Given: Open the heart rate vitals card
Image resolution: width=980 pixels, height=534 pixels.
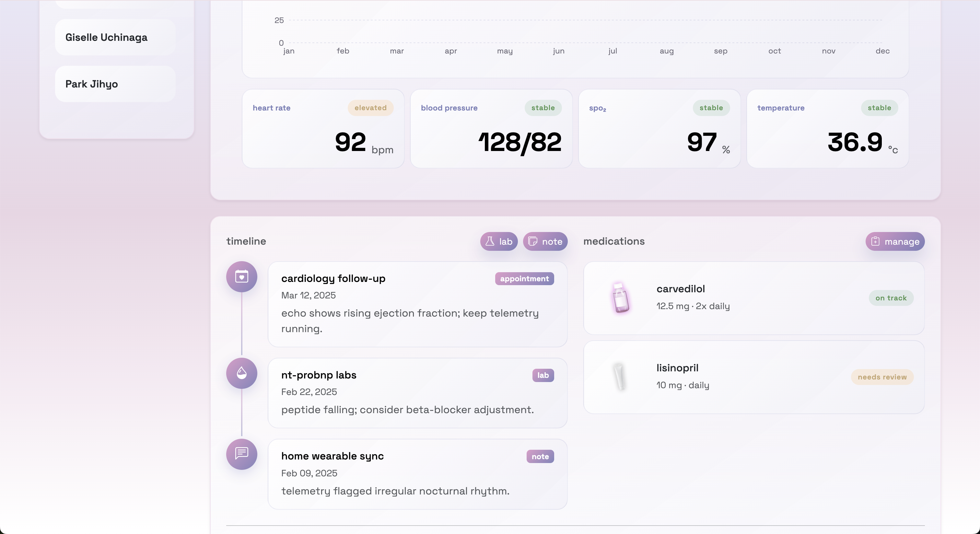Looking at the screenshot, I should pos(322,129).
